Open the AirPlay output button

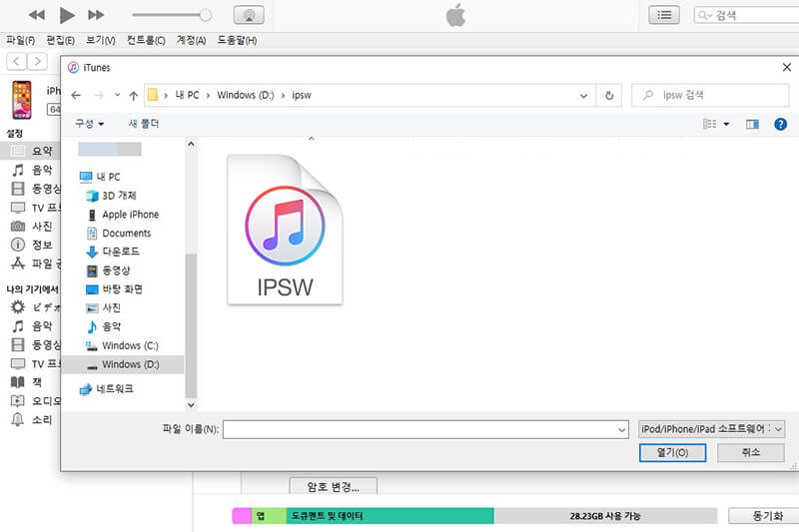(249, 15)
